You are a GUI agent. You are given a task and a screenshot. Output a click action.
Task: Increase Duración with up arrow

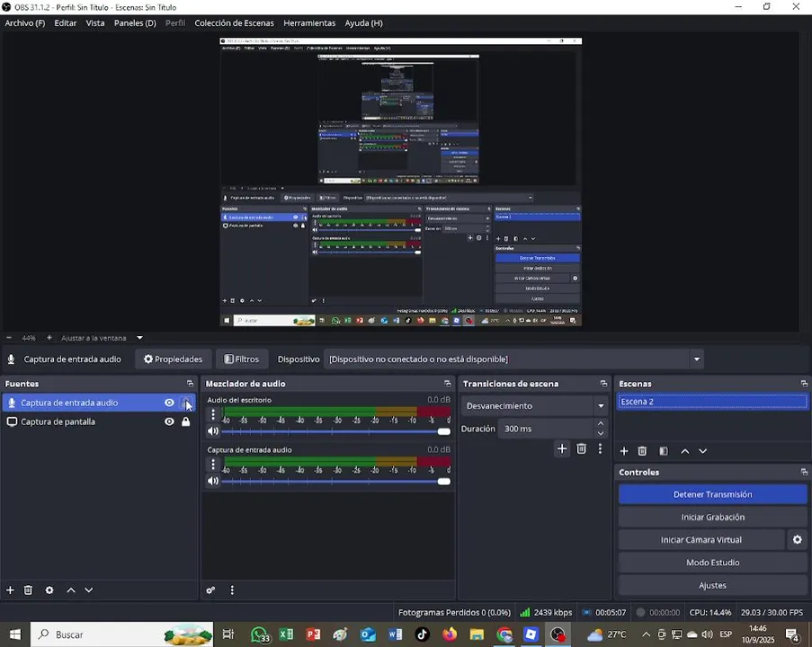coord(601,424)
